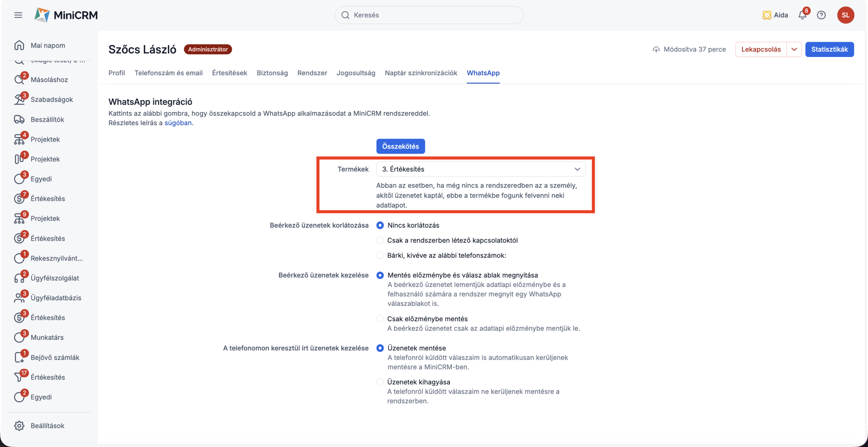Open Projektek with badge 1
This screenshot has width=868, height=447.
(x=45, y=159)
